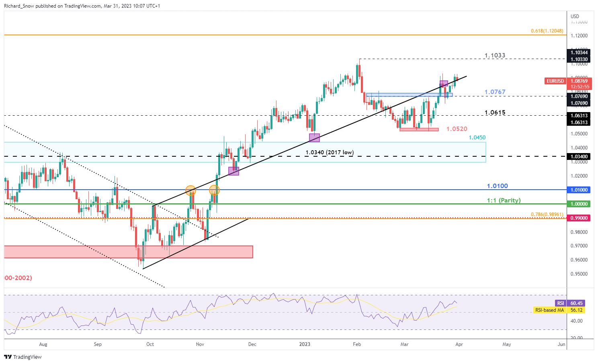
Task: Click the Apr label on time axis
Action: (459, 344)
